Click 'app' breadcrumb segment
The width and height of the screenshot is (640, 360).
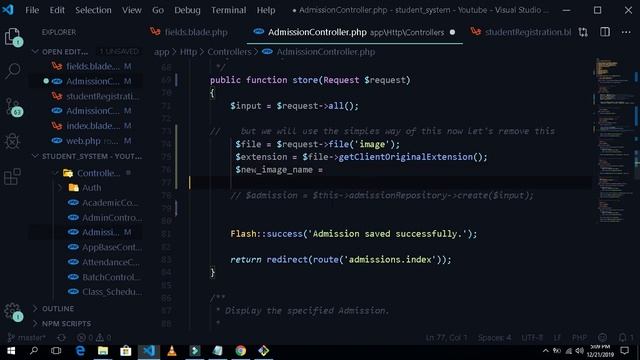point(162,52)
